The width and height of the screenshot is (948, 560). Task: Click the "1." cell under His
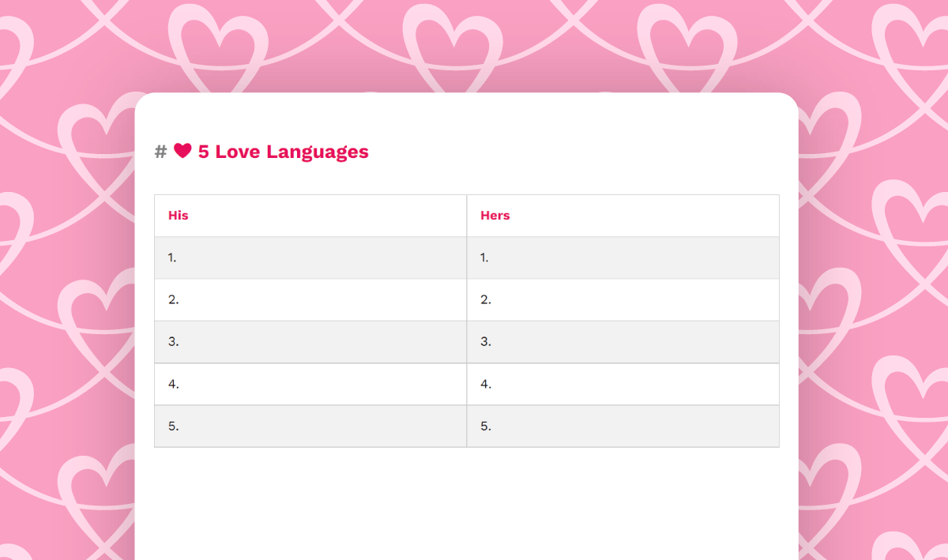point(310,257)
